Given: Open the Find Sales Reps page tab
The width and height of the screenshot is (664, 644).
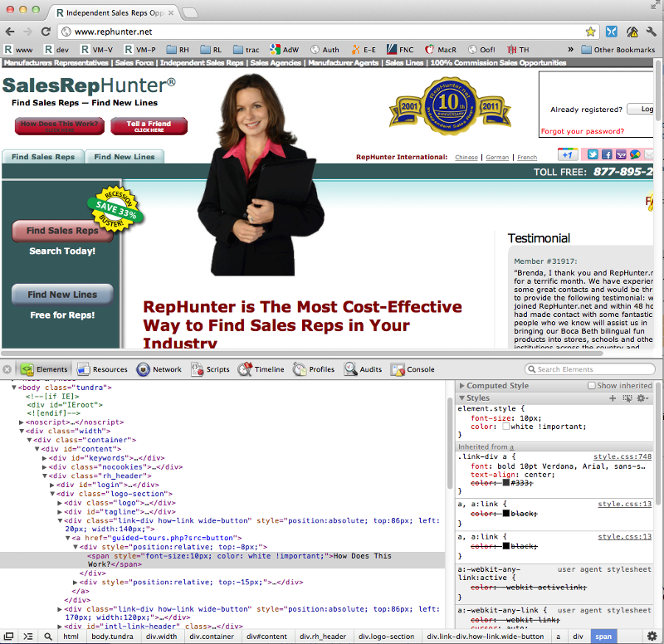Looking at the screenshot, I should click(x=43, y=157).
